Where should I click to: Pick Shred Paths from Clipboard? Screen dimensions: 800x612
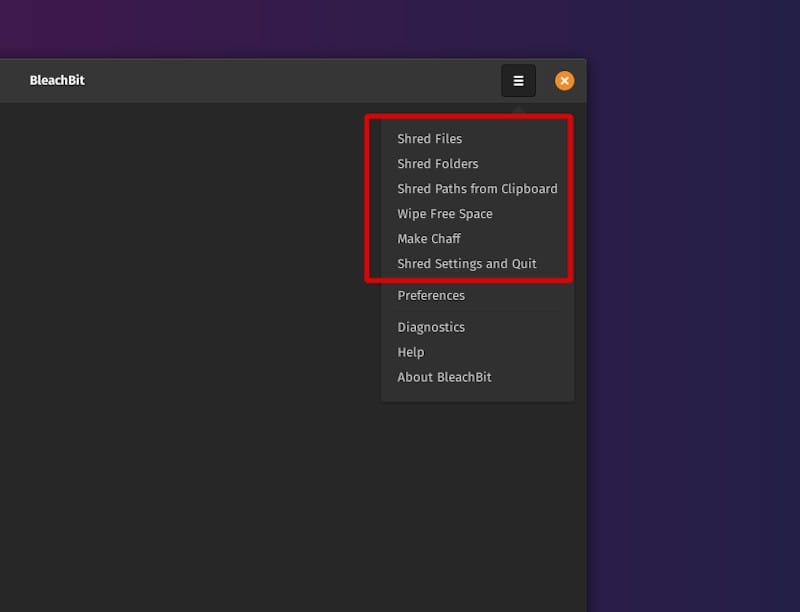click(477, 189)
